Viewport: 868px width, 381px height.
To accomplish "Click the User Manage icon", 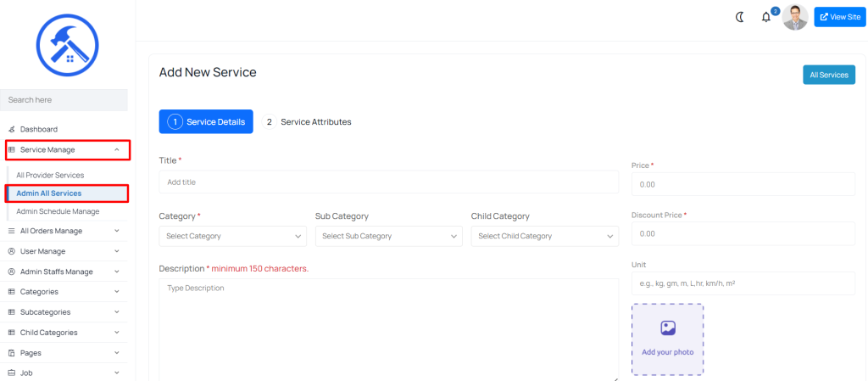I will click(x=12, y=251).
